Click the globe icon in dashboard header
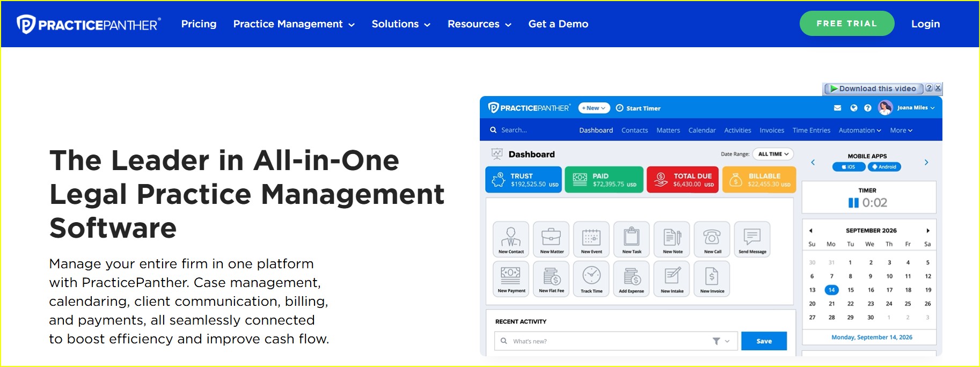 point(854,108)
